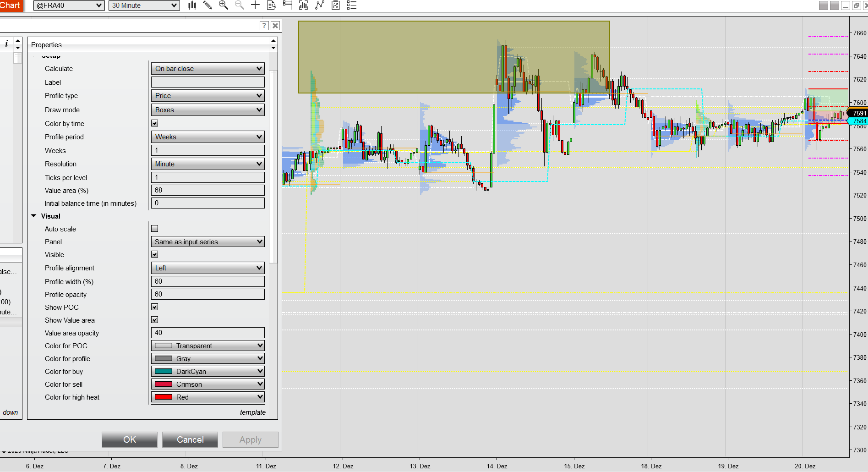Open the bar type / chart style icon
The image size is (868, 472).
click(192, 5)
